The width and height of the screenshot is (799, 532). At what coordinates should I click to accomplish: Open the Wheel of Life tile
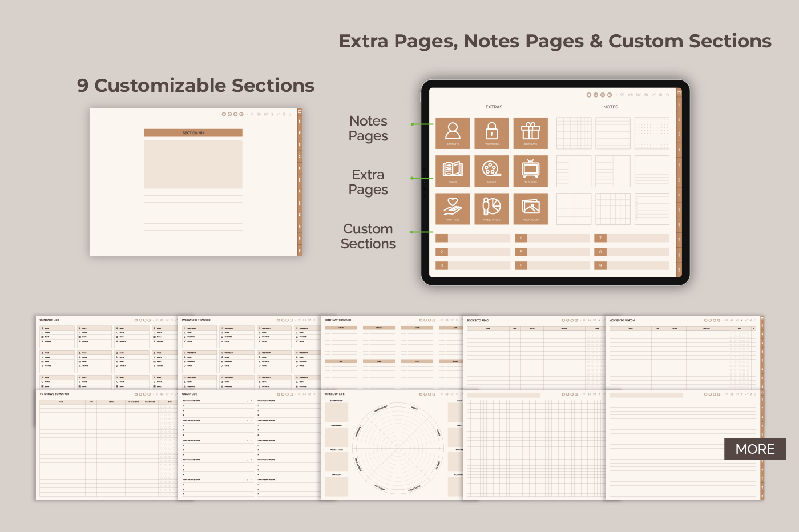click(x=491, y=208)
